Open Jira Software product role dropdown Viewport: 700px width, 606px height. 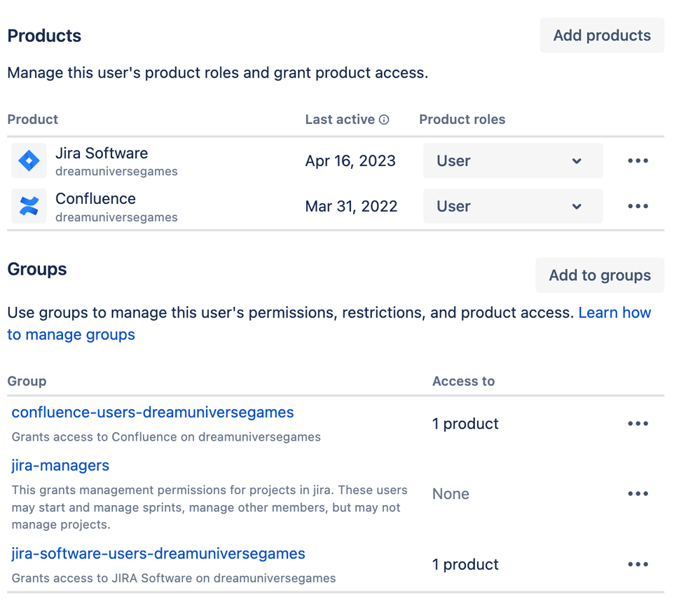513,160
